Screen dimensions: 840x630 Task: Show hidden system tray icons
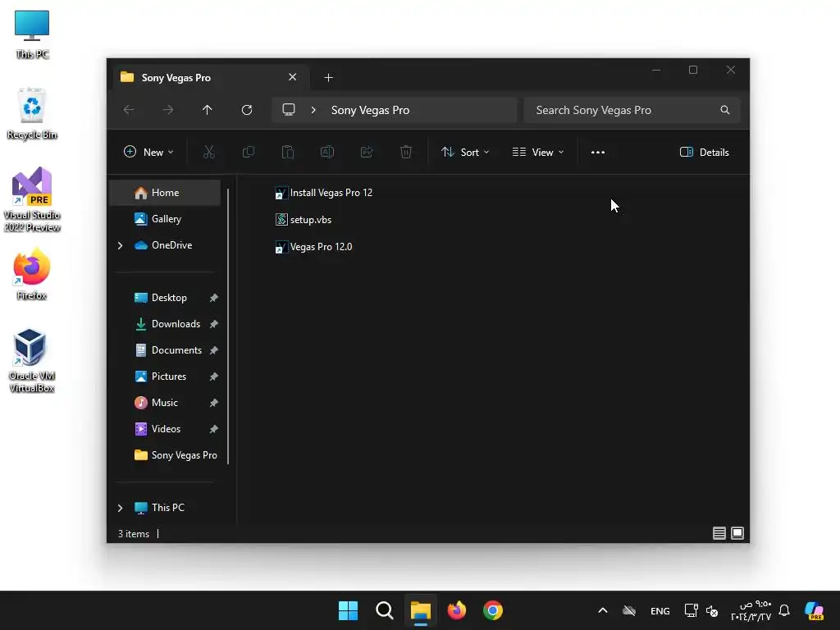pos(603,610)
